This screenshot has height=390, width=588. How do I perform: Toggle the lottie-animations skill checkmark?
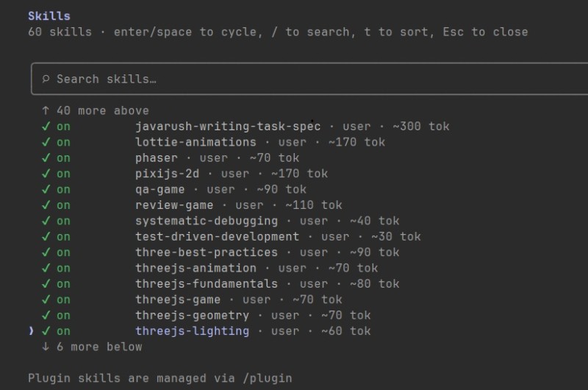point(46,142)
